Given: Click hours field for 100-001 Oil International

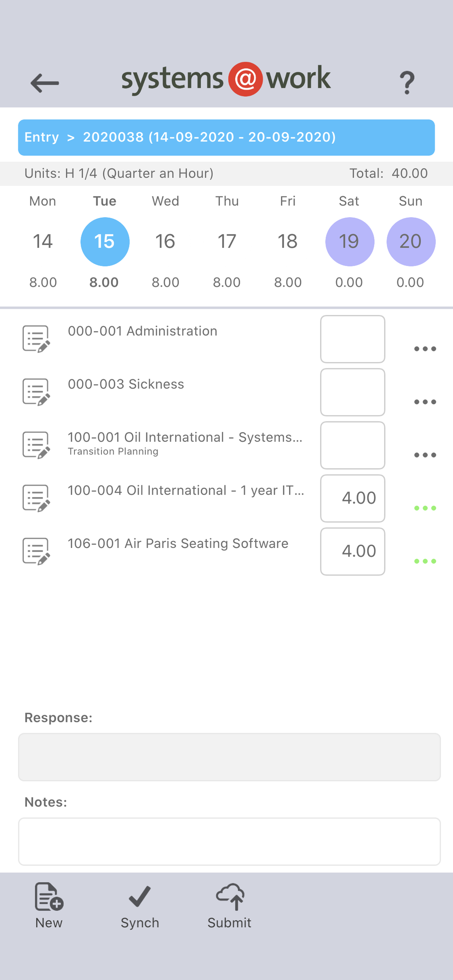Looking at the screenshot, I should 352,446.
